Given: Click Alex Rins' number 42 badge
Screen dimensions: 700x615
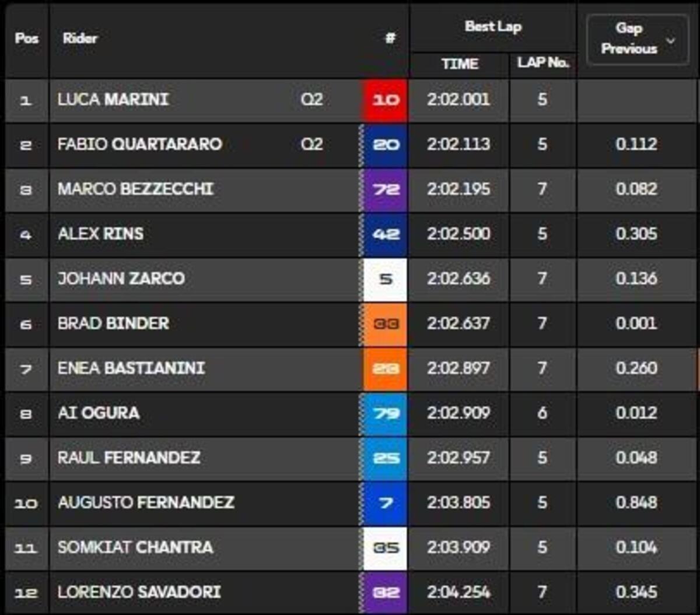Looking at the screenshot, I should click(x=386, y=234).
